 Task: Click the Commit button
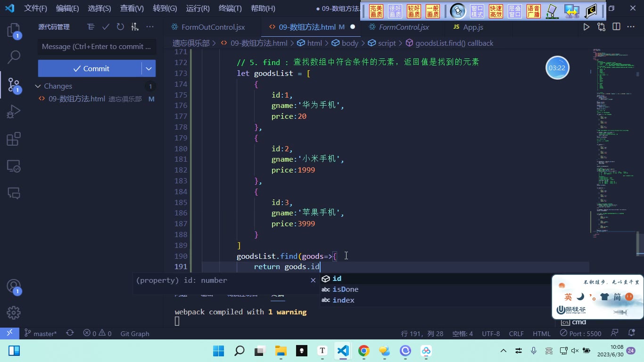coord(90,68)
